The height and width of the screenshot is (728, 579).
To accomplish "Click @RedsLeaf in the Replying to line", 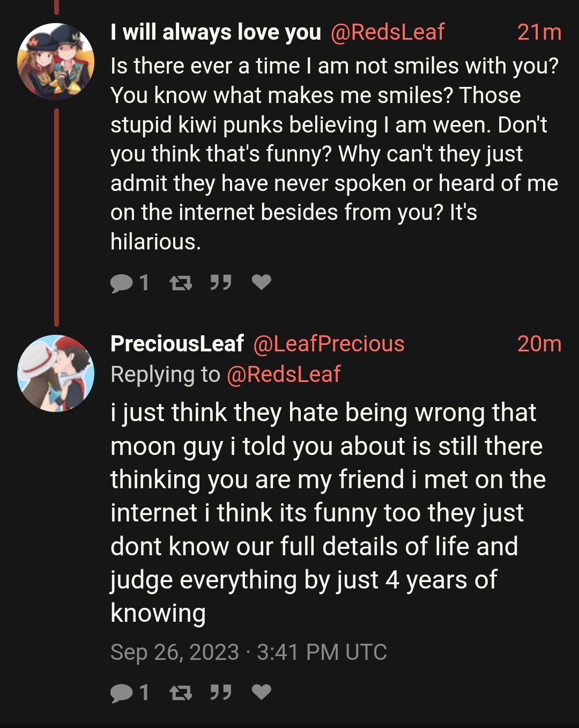I will click(x=284, y=374).
